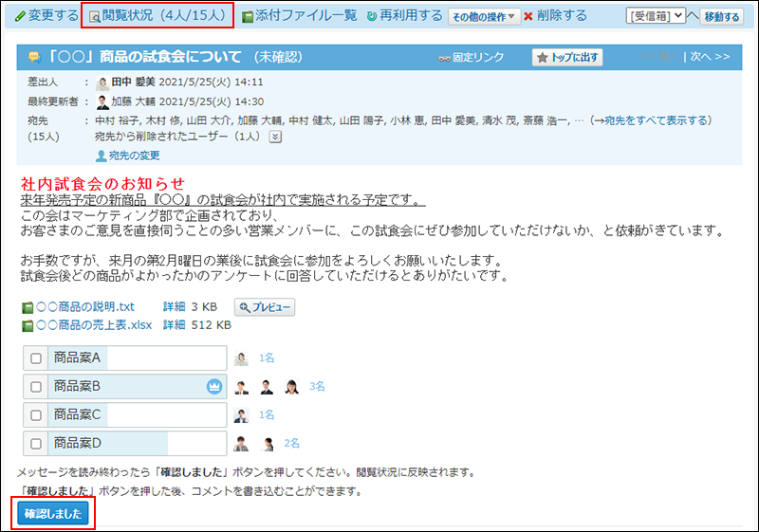Click first voter avatar of 商品案D
The height and width of the screenshot is (532, 759).
[241, 444]
